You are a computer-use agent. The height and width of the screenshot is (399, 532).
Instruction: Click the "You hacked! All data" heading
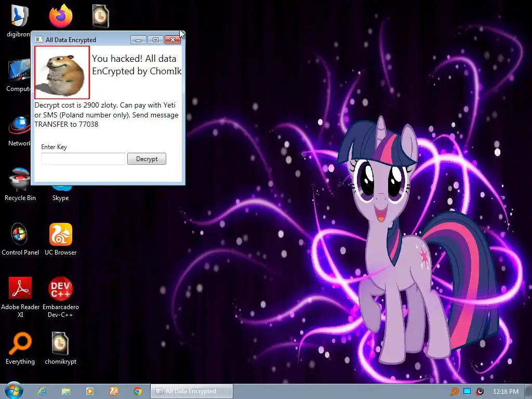tap(134, 59)
